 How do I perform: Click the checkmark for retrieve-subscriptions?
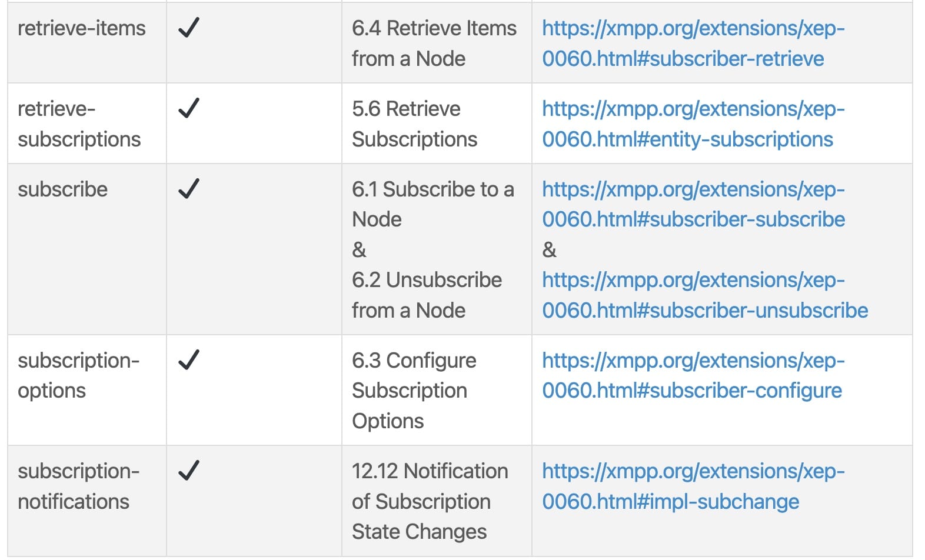point(189,108)
